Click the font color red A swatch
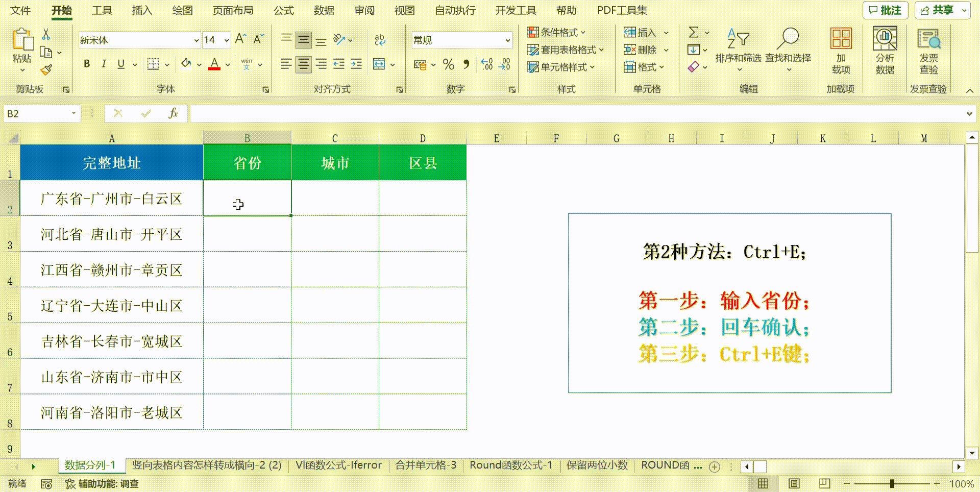Viewport: 980px width, 492px height. pyautogui.click(x=214, y=64)
